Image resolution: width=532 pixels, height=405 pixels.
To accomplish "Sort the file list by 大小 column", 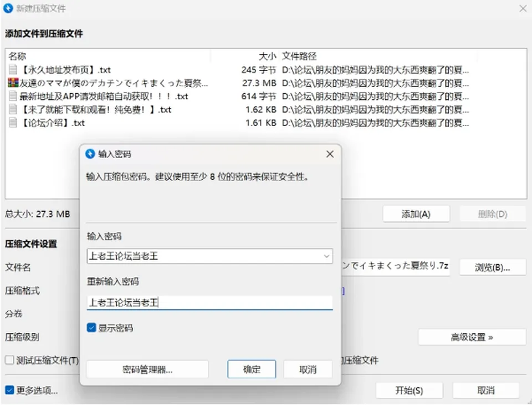I will pos(268,55).
